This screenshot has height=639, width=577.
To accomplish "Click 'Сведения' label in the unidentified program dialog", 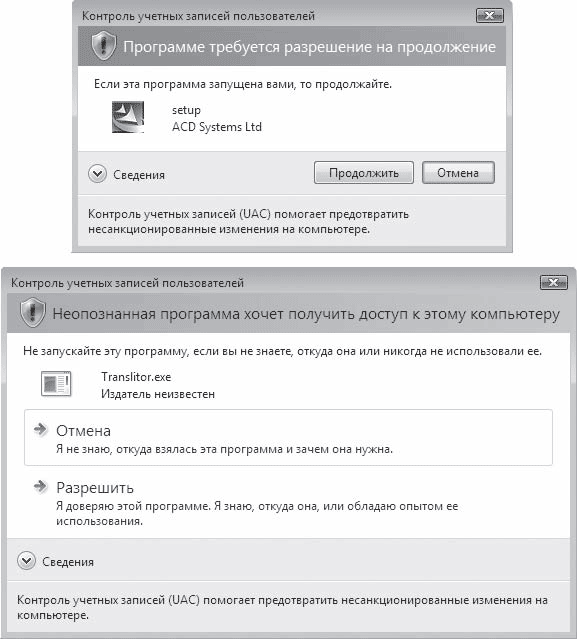I will (68, 562).
